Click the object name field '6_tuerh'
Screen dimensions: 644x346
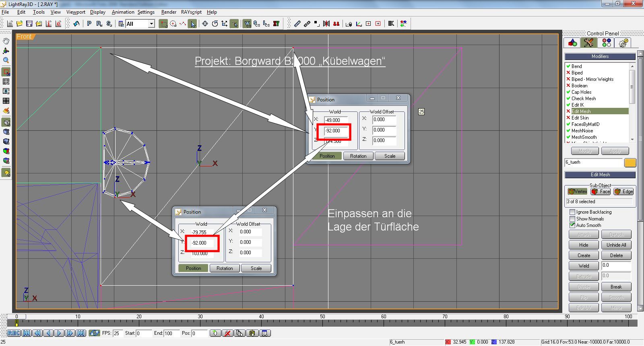tap(593, 163)
